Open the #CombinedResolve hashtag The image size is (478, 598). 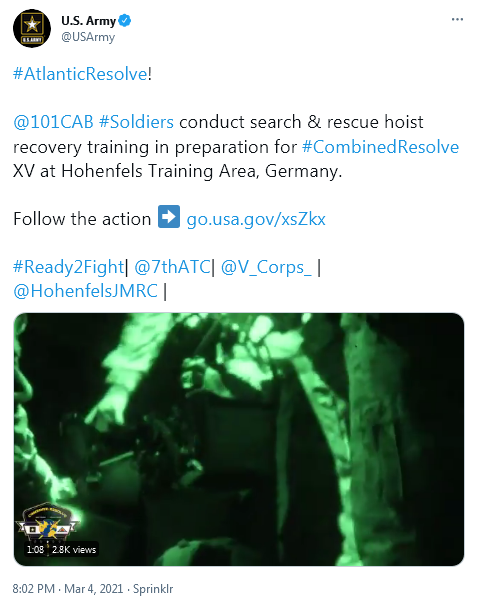[380, 147]
